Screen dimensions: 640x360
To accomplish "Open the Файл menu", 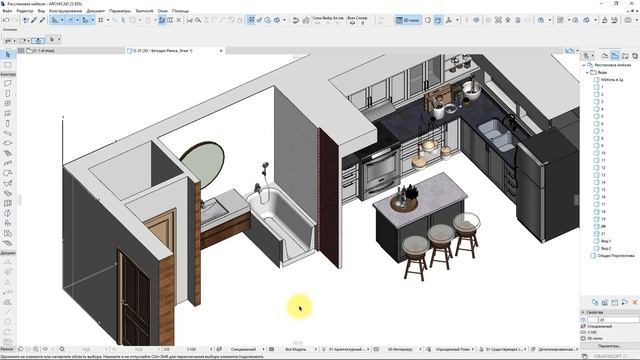I will (7, 11).
